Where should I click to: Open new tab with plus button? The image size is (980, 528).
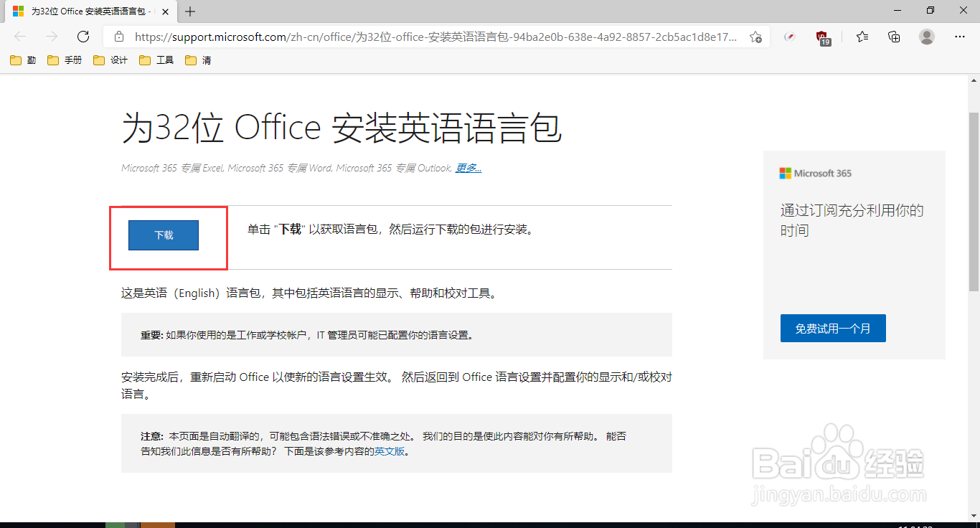pyautogui.click(x=190, y=11)
